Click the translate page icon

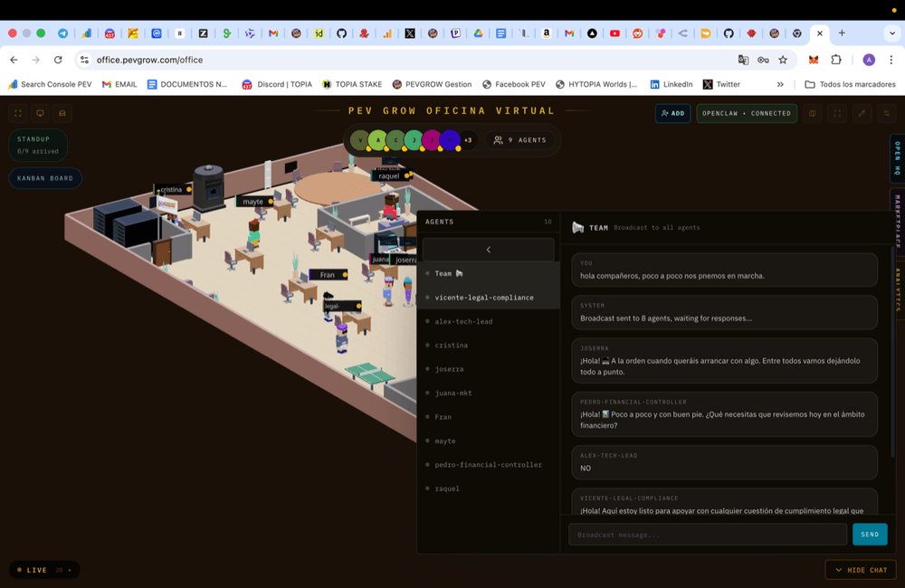click(x=743, y=60)
